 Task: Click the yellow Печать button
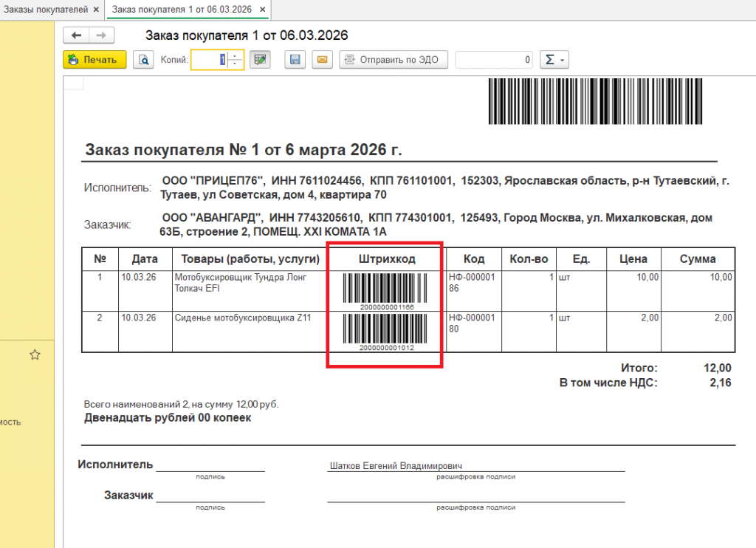[94, 60]
